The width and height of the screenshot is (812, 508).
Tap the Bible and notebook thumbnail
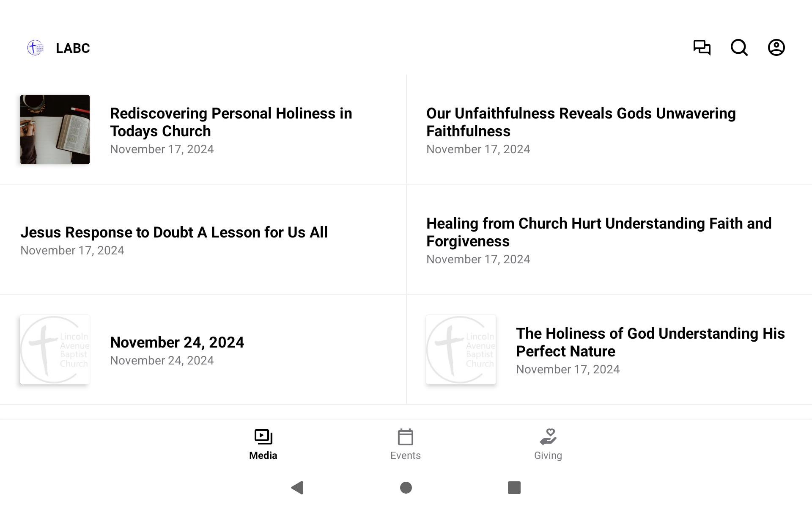(x=55, y=130)
